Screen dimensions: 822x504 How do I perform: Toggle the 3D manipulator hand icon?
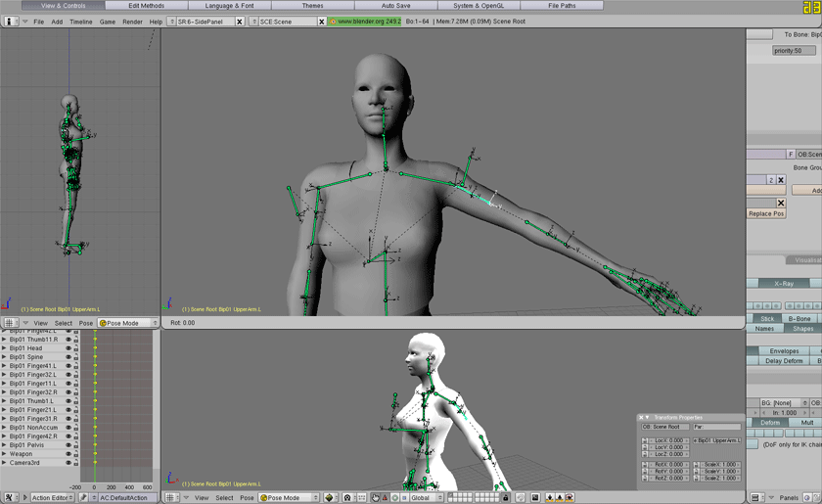(x=376, y=497)
